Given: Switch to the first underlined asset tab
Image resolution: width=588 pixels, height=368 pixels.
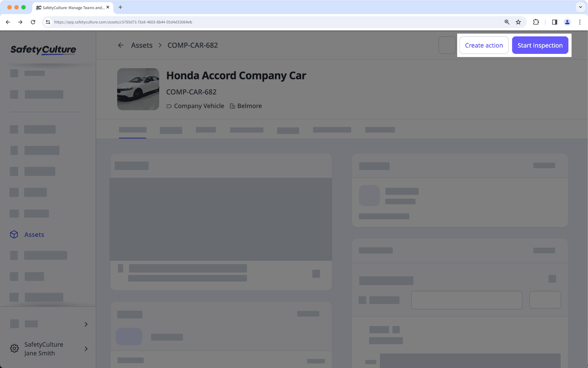Looking at the screenshot, I should 133,130.
